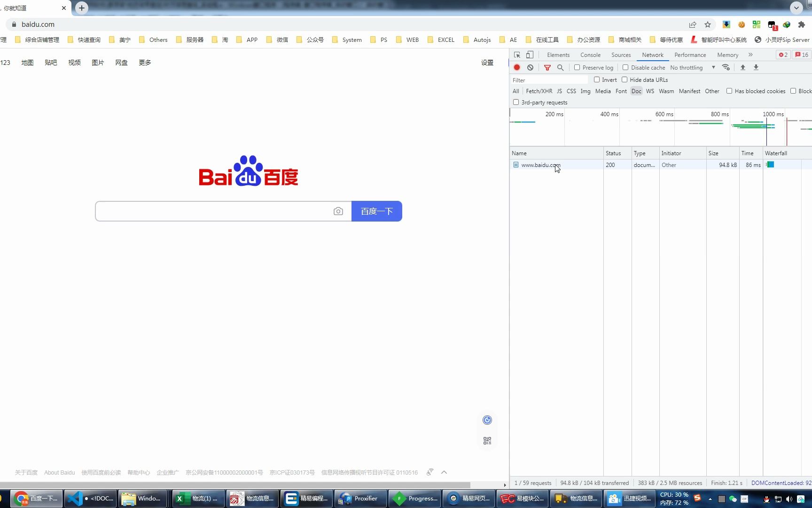Export HAR file download arrow

point(756,67)
